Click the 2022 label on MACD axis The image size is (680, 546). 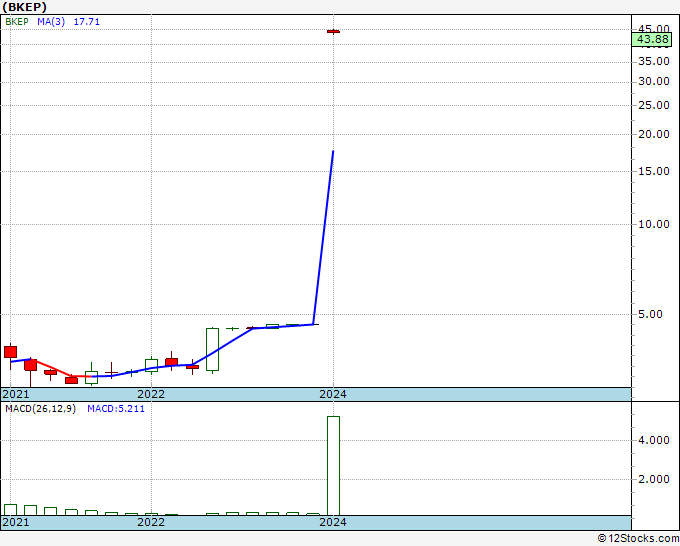click(151, 522)
